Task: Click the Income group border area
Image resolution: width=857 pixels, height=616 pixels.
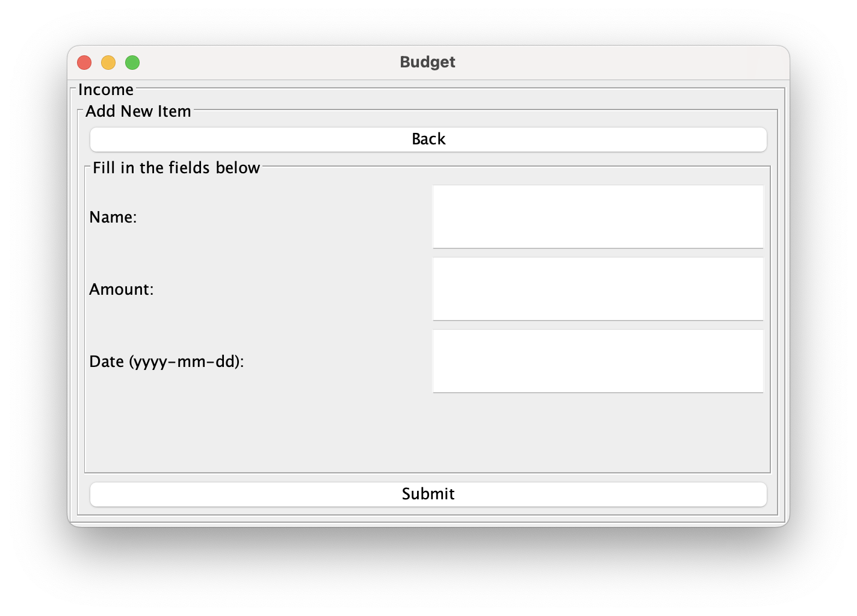Action: click(x=421, y=89)
